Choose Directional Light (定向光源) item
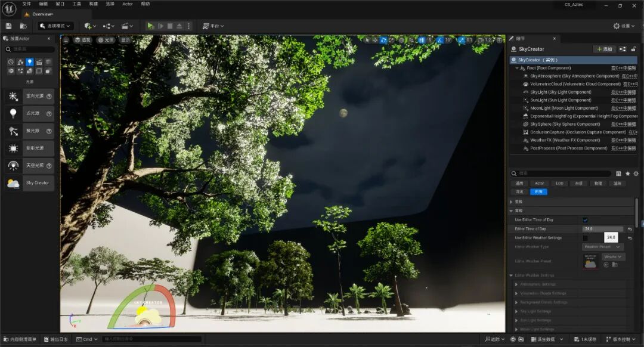 (x=30, y=96)
